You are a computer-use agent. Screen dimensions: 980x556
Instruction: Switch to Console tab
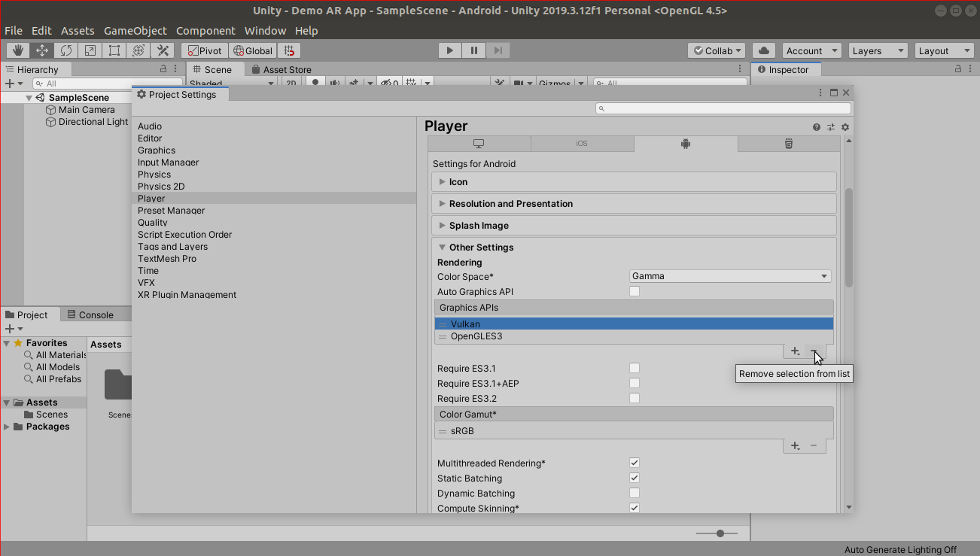coord(90,314)
